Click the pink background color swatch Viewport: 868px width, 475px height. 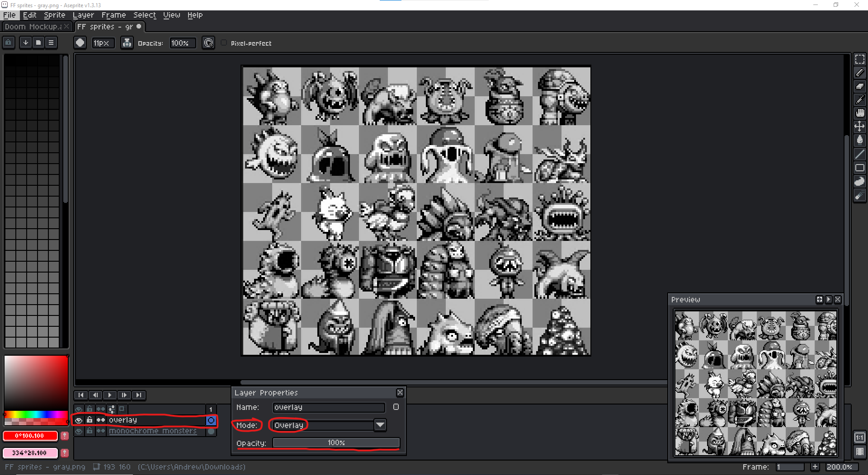point(30,452)
